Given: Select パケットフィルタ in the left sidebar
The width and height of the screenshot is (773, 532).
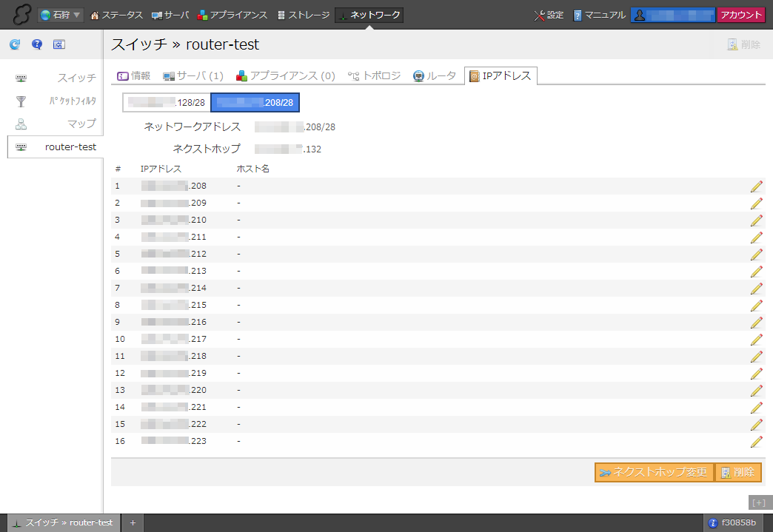Looking at the screenshot, I should 56,101.
